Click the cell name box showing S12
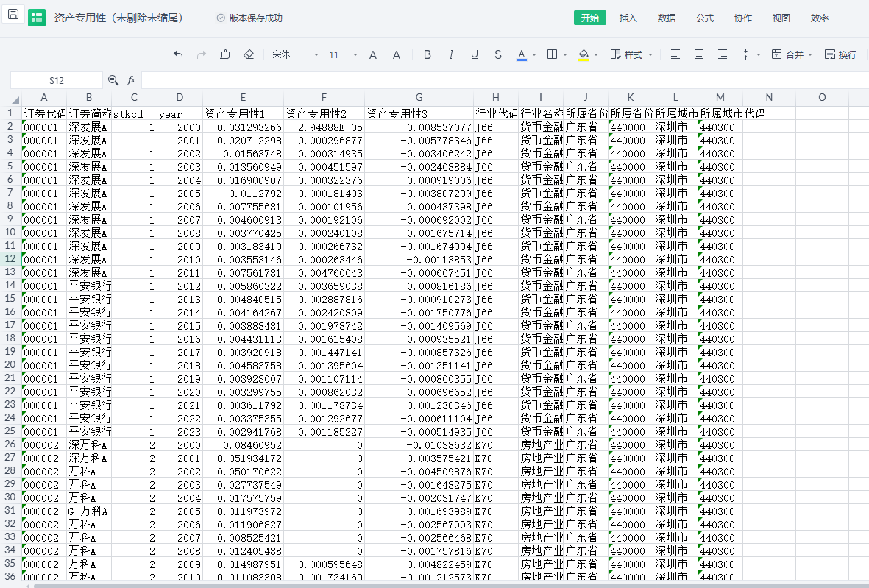This screenshot has height=588, width=869. [57, 80]
